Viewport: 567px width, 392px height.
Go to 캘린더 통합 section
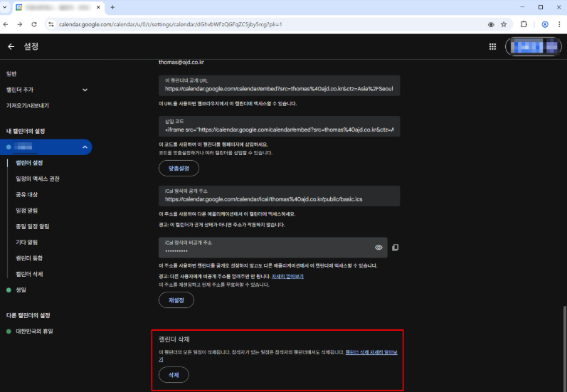pos(34,258)
